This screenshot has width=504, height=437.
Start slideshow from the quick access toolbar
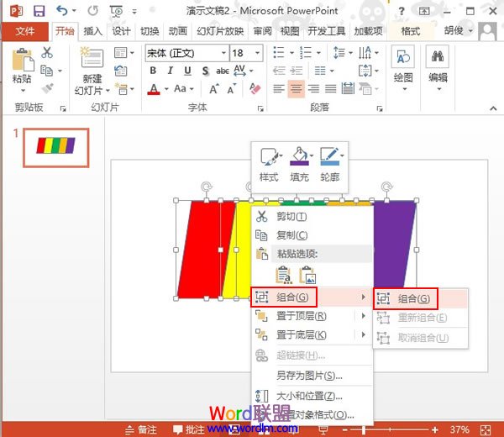pyautogui.click(x=117, y=11)
